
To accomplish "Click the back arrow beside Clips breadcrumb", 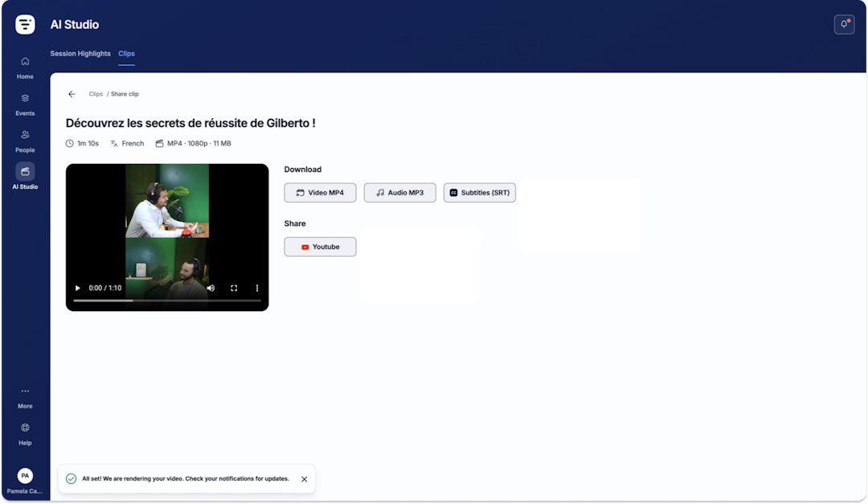I will pos(72,94).
